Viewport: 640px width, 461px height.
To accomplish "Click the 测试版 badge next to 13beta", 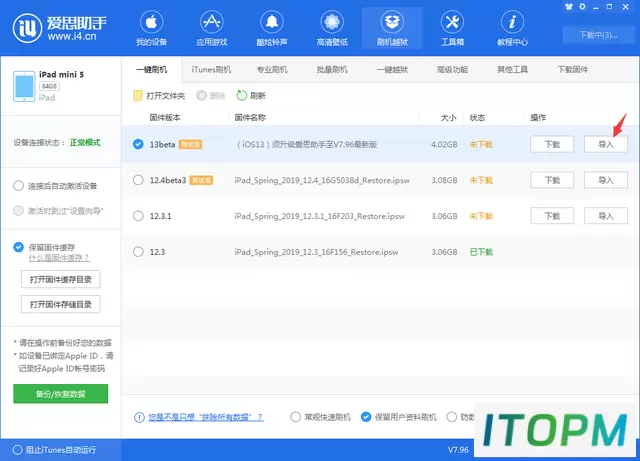I will coord(190,144).
